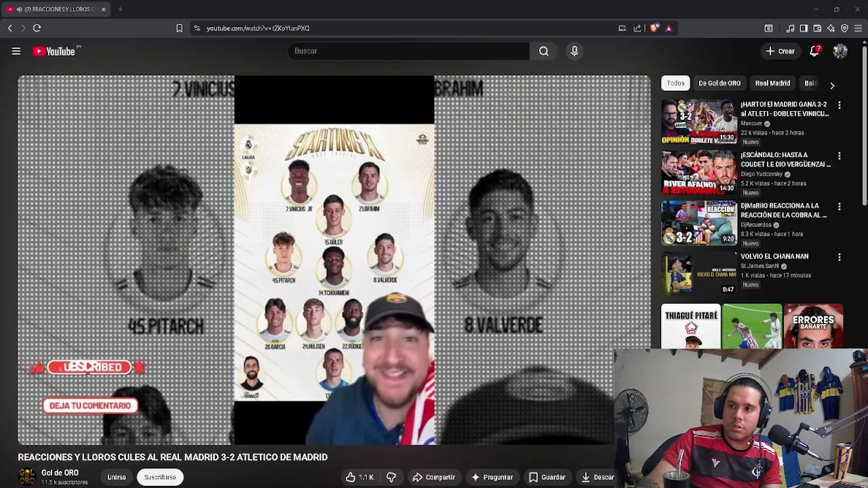Open ¡HARTO! El Madrid gana thumbnail
This screenshot has width=868, height=488.
698,122
